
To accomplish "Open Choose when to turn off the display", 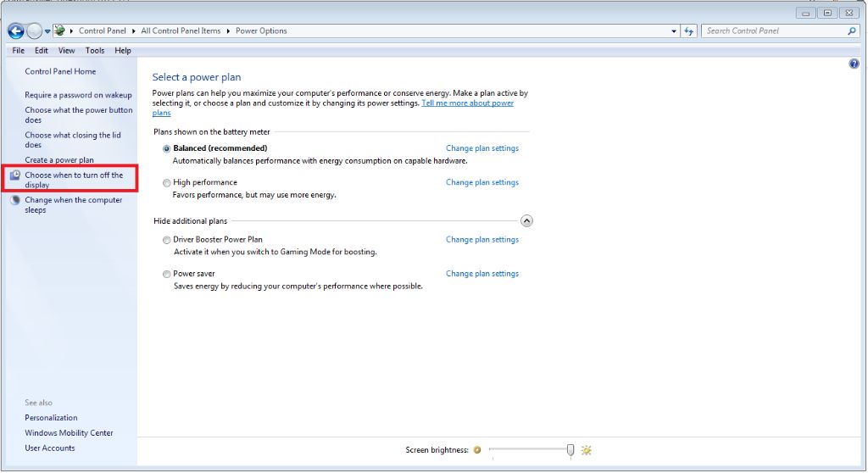I will pos(74,180).
